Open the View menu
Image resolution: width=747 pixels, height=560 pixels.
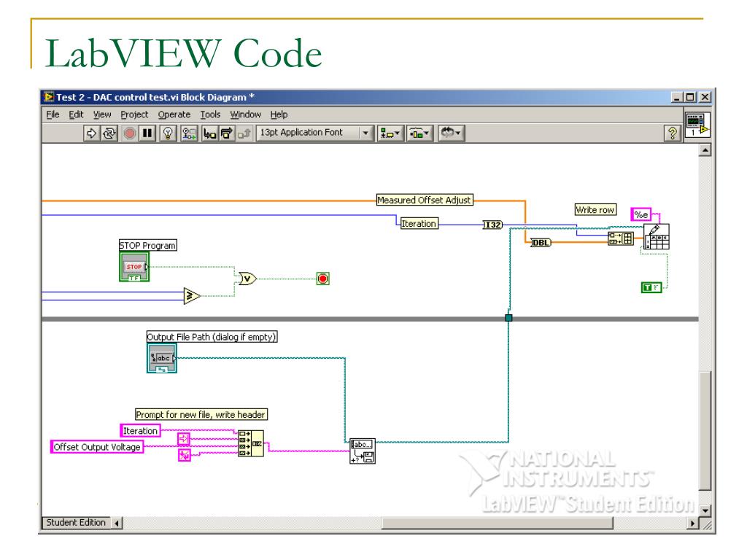102,114
